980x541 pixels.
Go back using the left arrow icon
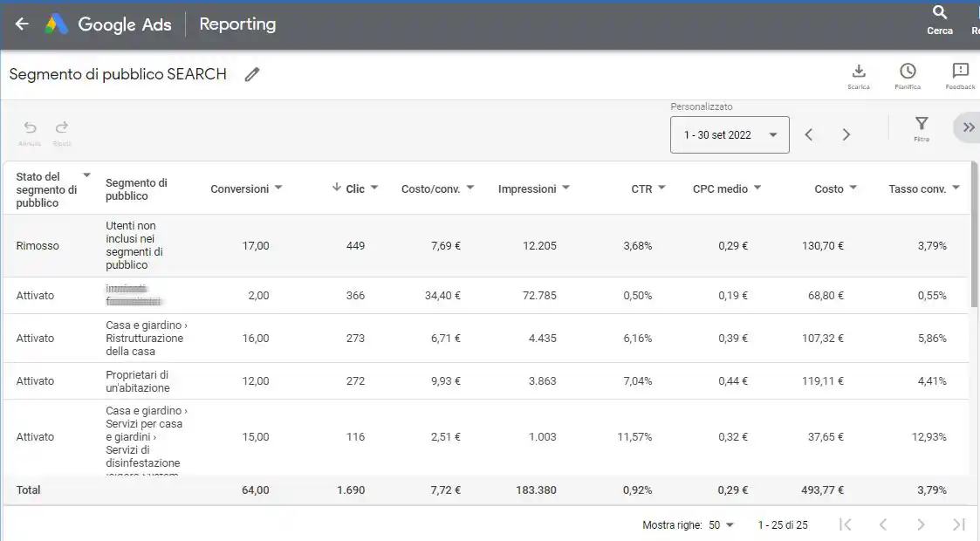tap(21, 24)
